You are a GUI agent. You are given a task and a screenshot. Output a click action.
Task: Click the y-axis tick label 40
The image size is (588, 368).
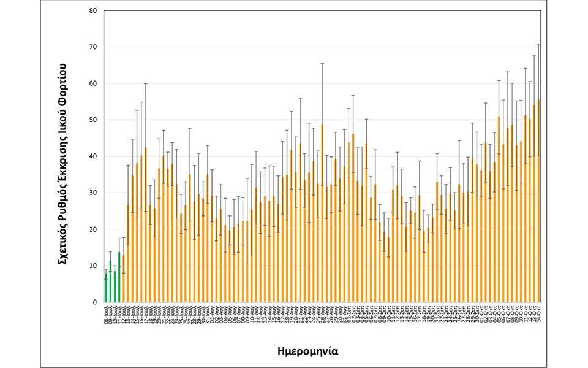[x=92, y=156]
